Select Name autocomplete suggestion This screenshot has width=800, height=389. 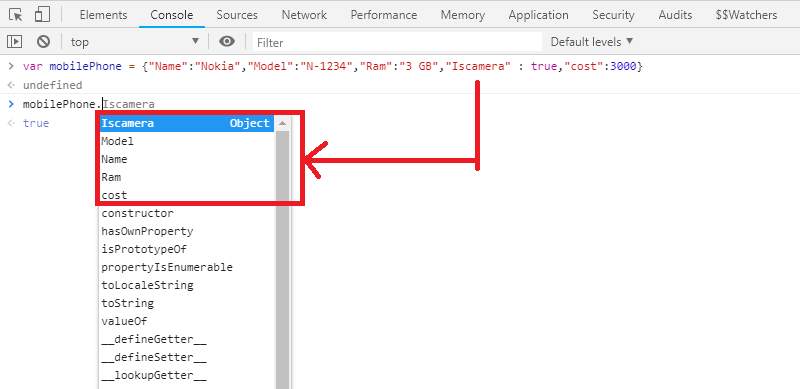pos(187,159)
